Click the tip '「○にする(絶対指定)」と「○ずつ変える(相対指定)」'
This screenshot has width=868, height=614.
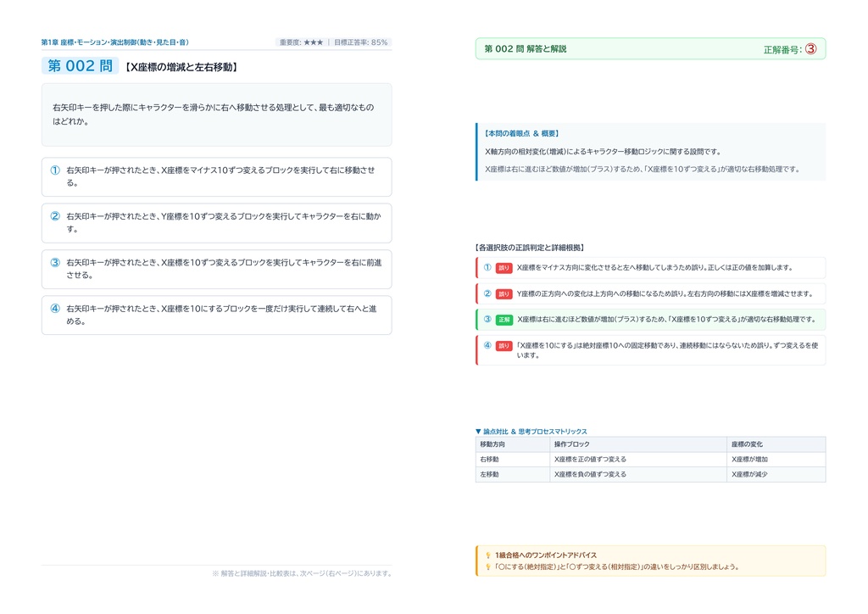pos(569,567)
